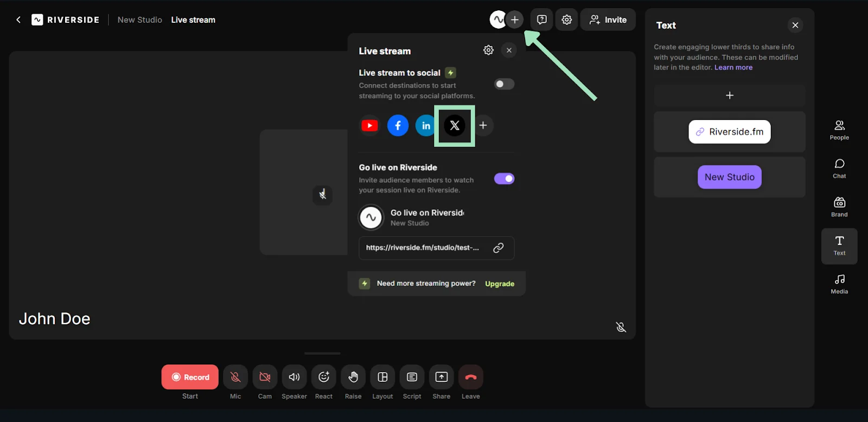The width and height of the screenshot is (868, 422).
Task: Open Live stream panel settings gear
Action: pyautogui.click(x=488, y=50)
